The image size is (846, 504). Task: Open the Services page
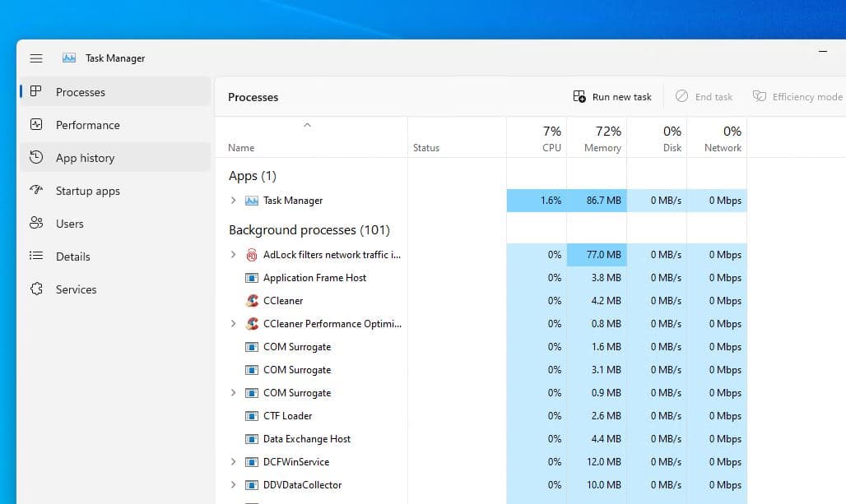(x=115, y=289)
